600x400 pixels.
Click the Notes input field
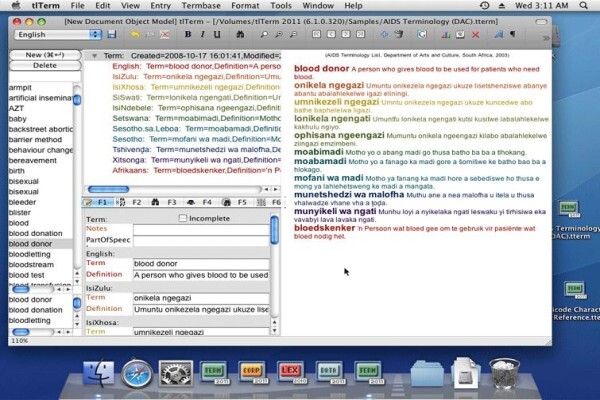pyautogui.click(x=201, y=230)
